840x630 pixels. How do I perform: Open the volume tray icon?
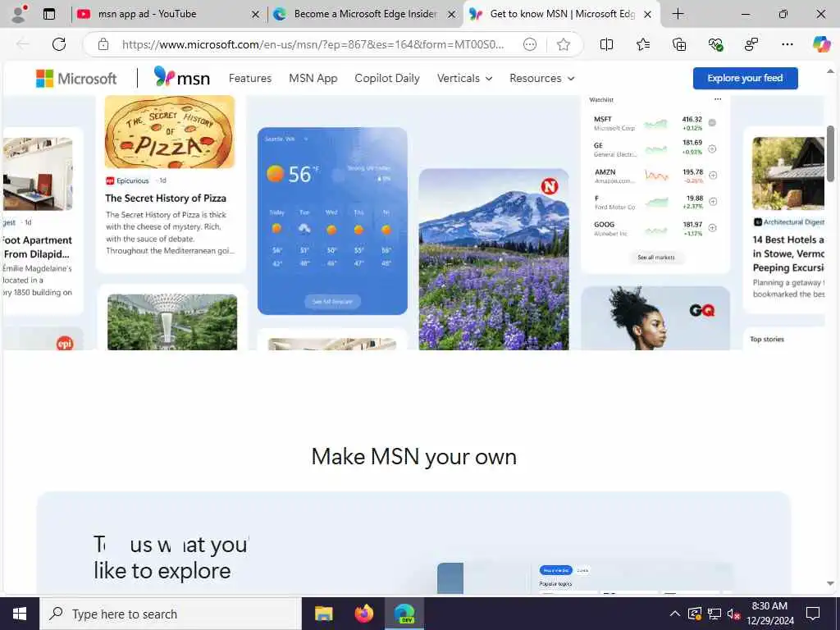coord(734,614)
